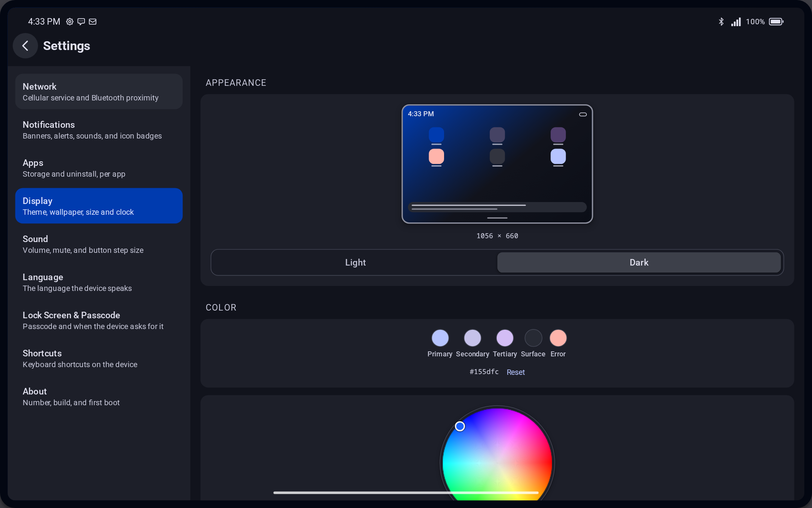This screenshot has width=812, height=508.
Task: Select the Secondary color swatch
Action: pyautogui.click(x=473, y=338)
